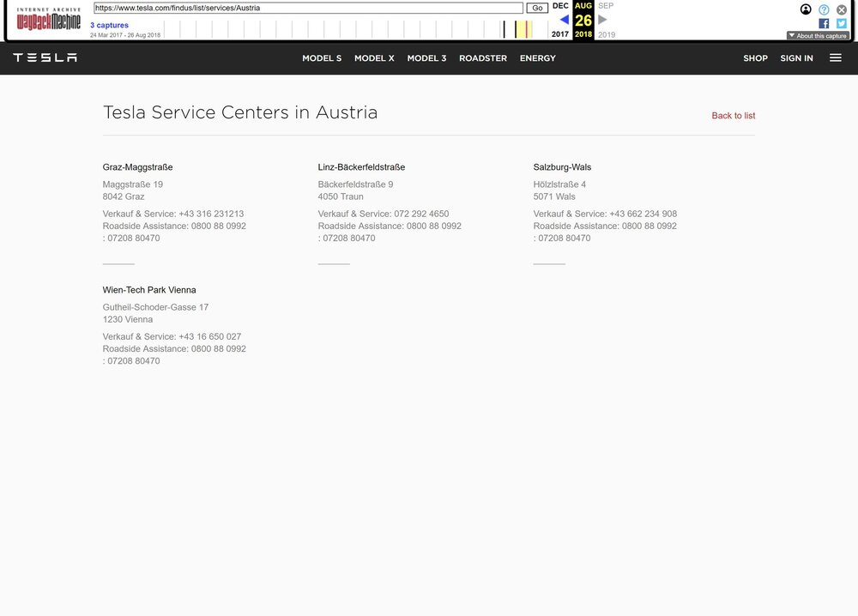The image size is (858, 616).
Task: Click Vienna phone +43 16 650 027
Action: pyautogui.click(x=209, y=336)
